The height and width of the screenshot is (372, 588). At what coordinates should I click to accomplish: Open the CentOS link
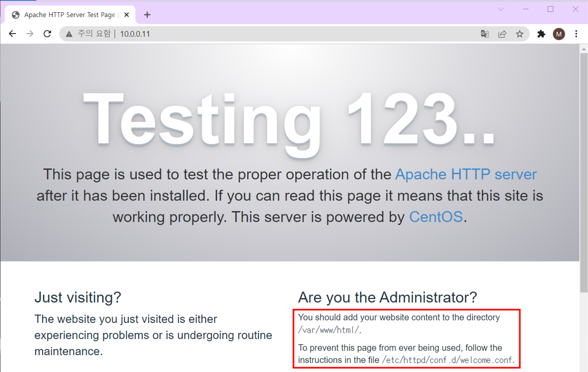click(436, 217)
